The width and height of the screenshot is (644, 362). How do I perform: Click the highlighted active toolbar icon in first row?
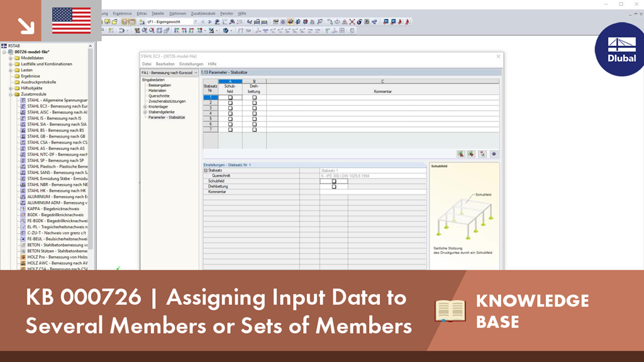click(x=291, y=22)
